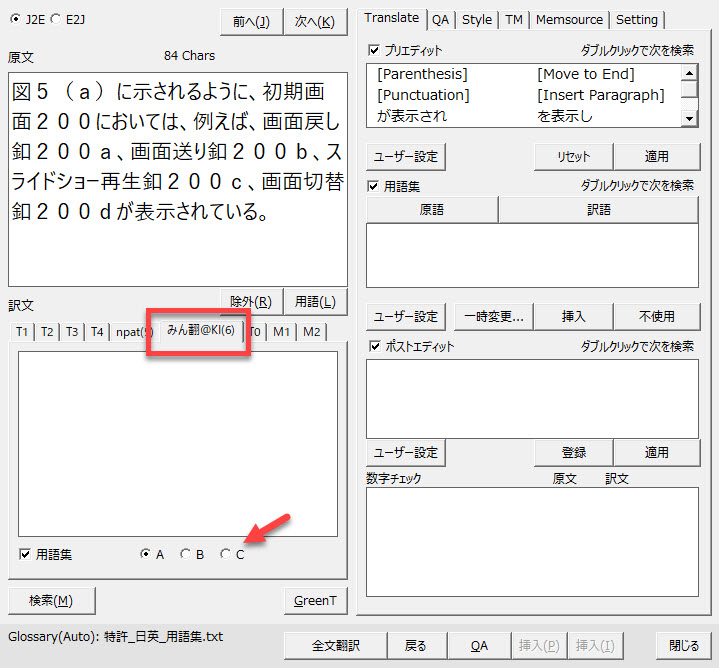Select radio option B
This screenshot has height=668, width=719.
coord(185,554)
